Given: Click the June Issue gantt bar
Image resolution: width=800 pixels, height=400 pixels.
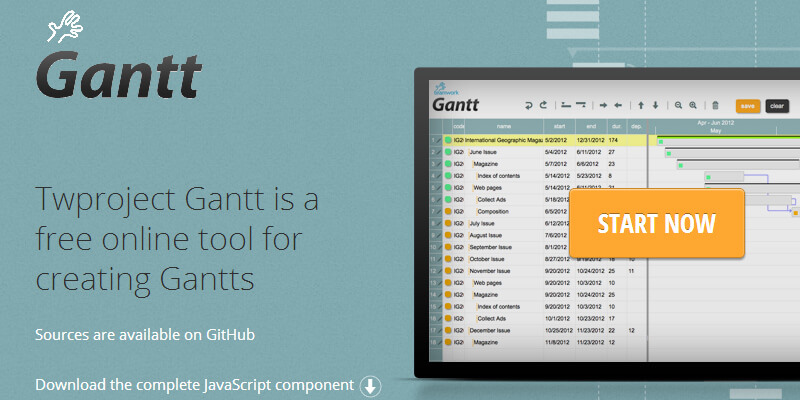Looking at the screenshot, I should pos(733,153).
